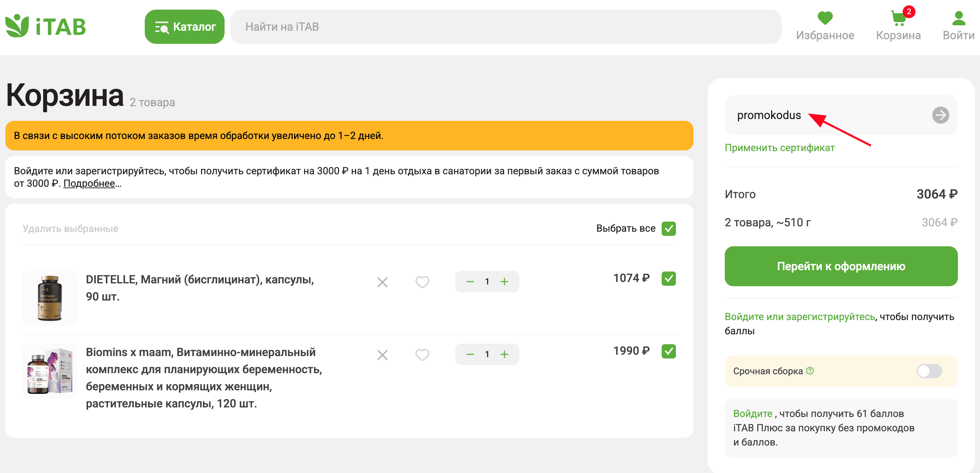Viewport: 980px width, 473px height.
Task: Add DIETELLE magnesium to favorites
Action: [422, 282]
